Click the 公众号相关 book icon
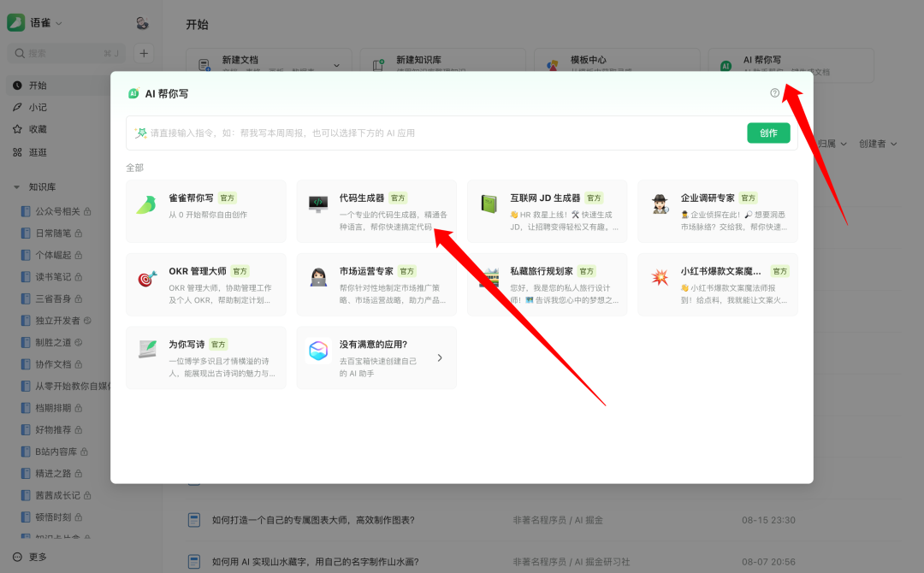 [x=26, y=211]
